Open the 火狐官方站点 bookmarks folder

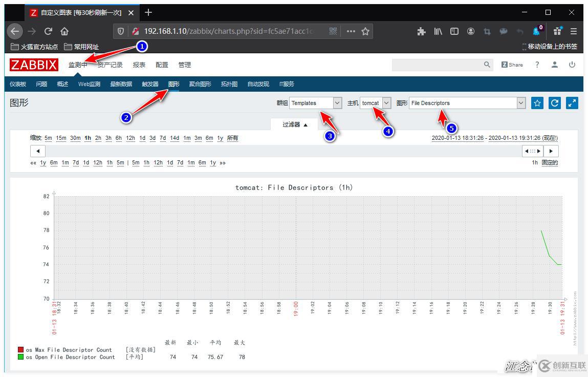point(34,47)
